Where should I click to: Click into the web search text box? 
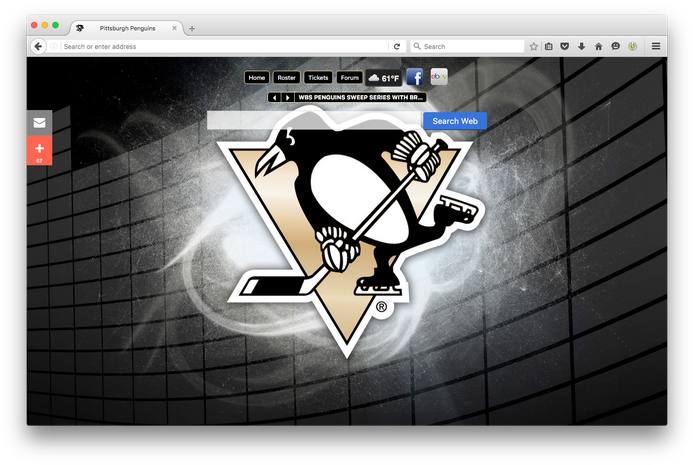click(314, 121)
